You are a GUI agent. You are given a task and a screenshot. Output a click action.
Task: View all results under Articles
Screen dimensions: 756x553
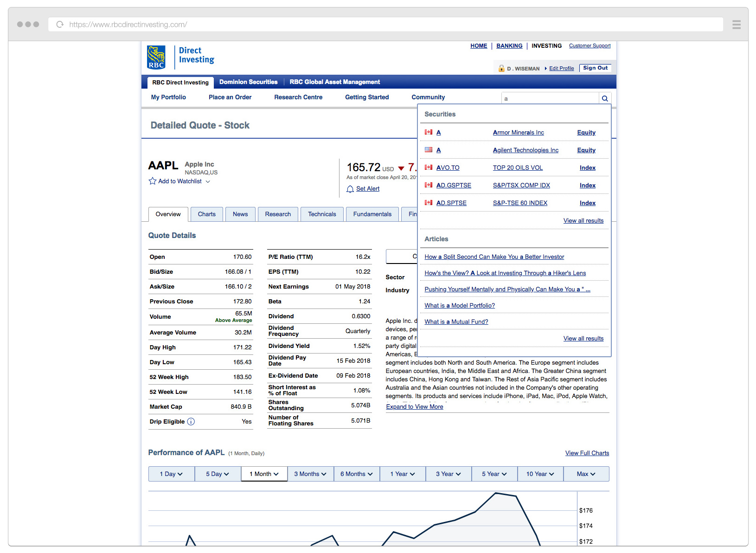click(583, 339)
